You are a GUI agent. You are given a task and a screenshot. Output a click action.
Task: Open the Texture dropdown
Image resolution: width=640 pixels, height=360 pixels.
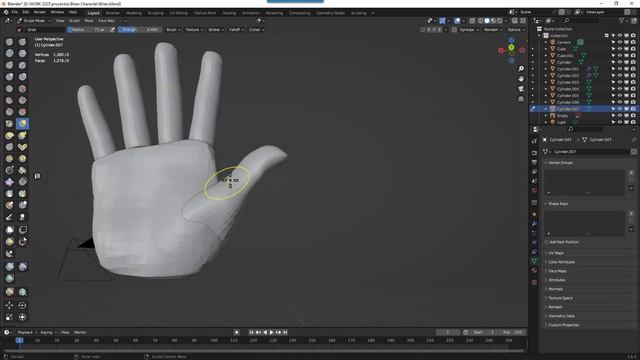(194, 30)
